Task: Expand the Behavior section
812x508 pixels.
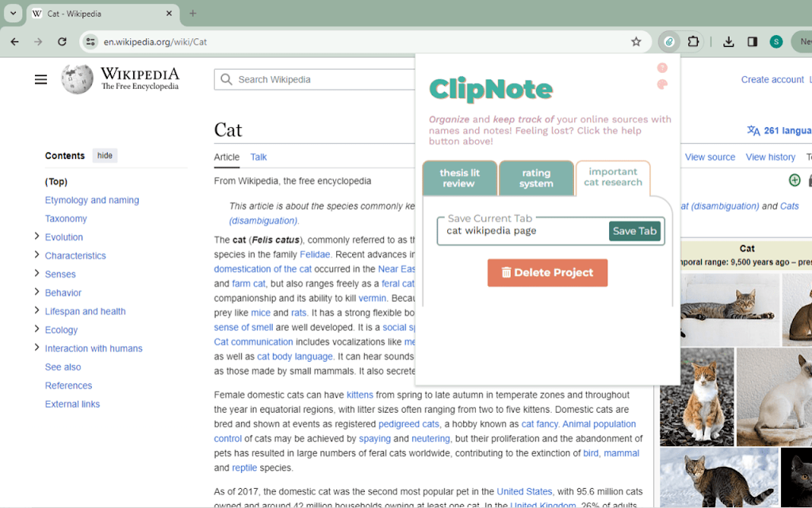Action: [36, 292]
